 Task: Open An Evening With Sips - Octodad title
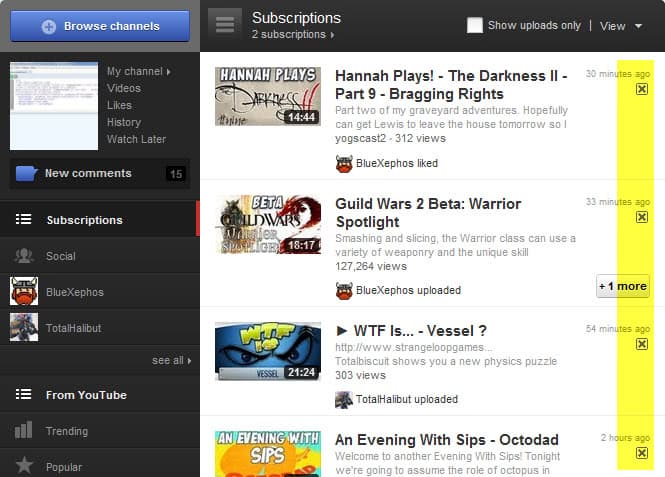(x=447, y=440)
